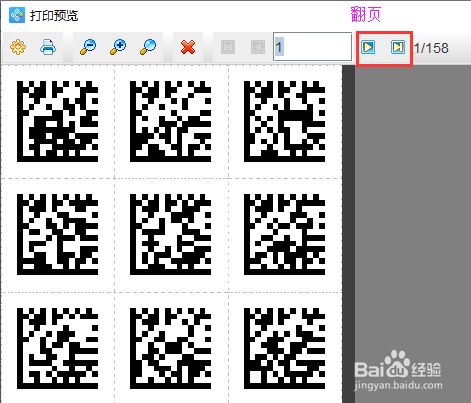
Task: Select the third-row left Data Matrix label
Action: click(x=57, y=348)
